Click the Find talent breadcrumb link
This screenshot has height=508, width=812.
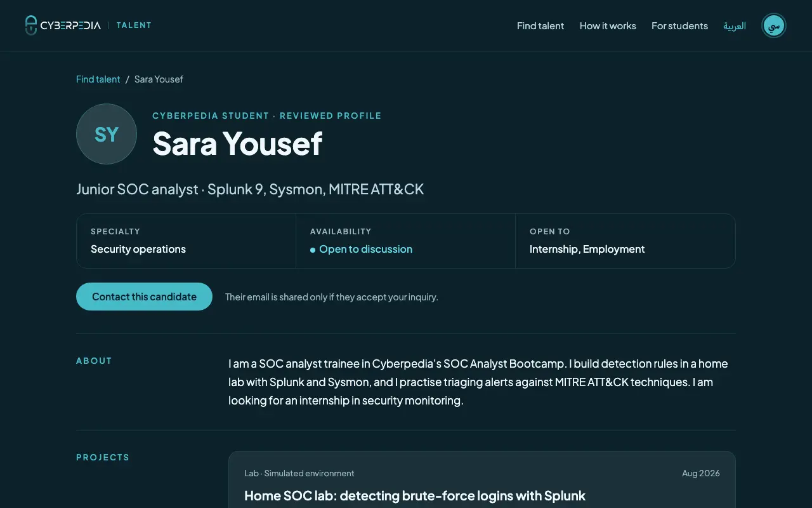tap(98, 79)
